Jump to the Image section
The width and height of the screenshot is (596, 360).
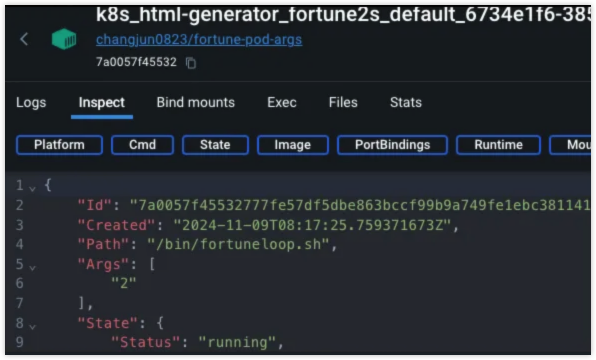coord(293,145)
